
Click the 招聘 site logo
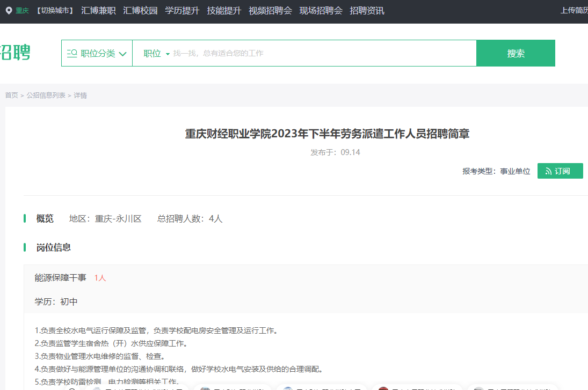(15, 53)
